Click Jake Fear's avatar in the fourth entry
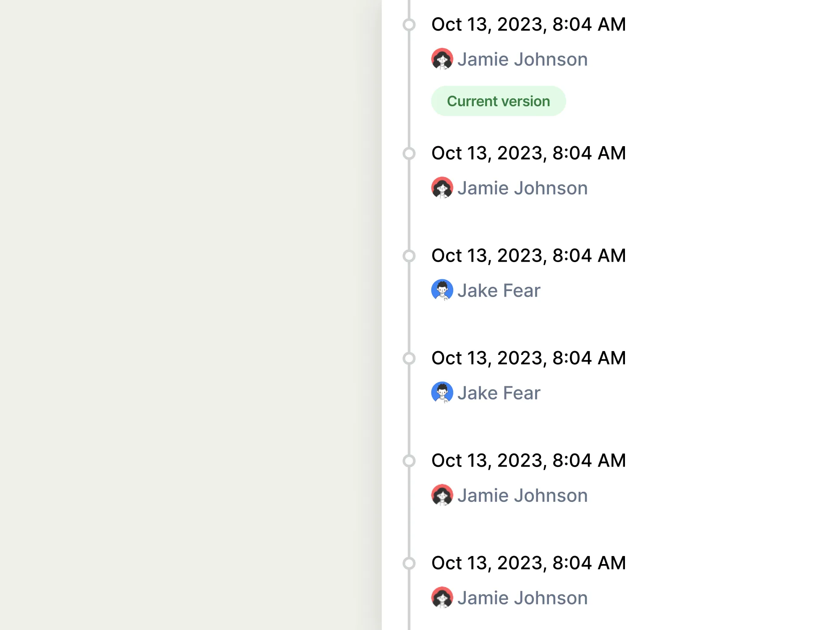 443,393
